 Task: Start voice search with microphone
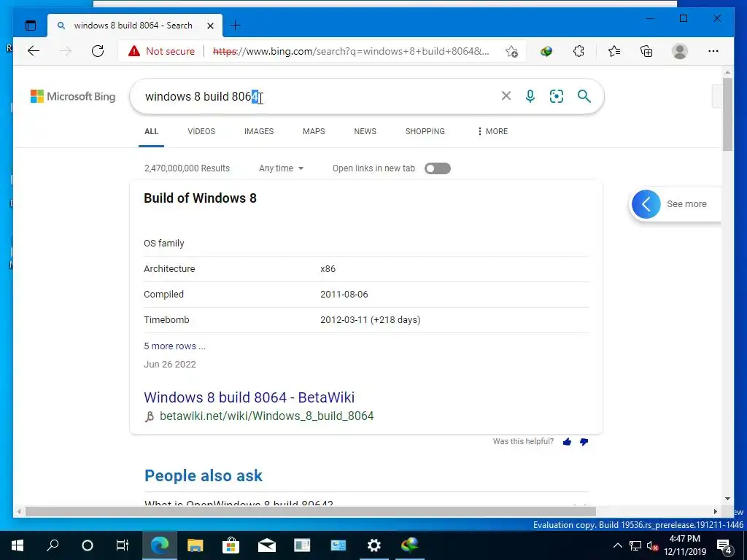click(530, 96)
